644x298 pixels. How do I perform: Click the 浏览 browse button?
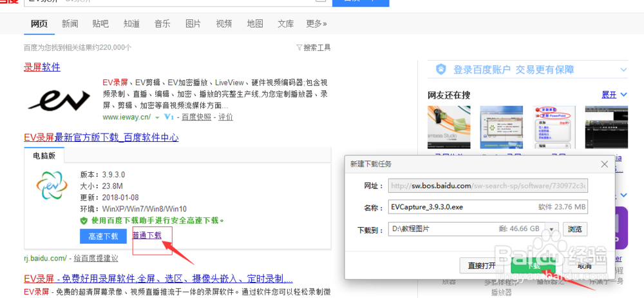click(x=575, y=229)
